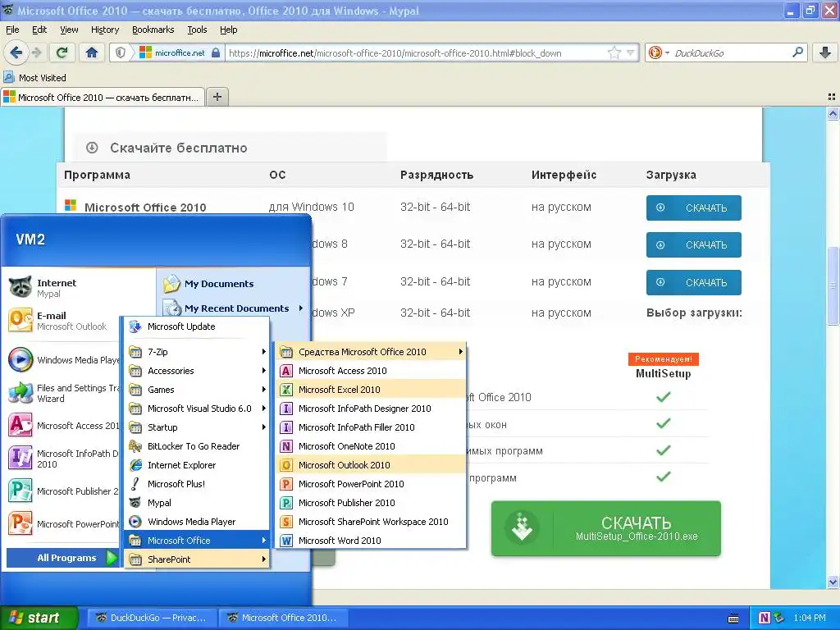Click СКАЧАТЬ for Windows 8 row
840x630 pixels.
tap(693, 244)
